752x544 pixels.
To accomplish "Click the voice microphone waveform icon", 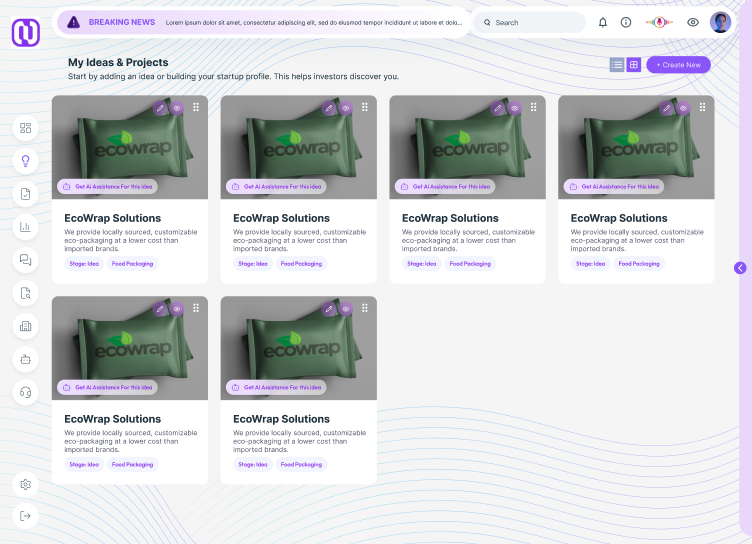I will [x=658, y=22].
